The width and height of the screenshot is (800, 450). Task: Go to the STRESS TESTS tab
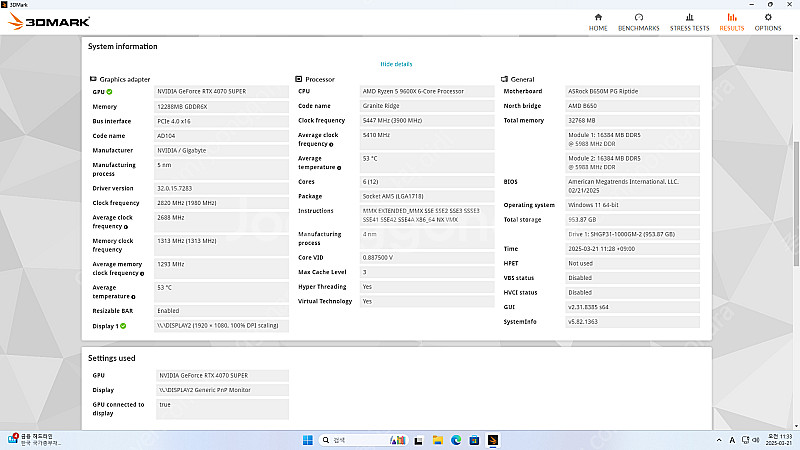(689, 22)
